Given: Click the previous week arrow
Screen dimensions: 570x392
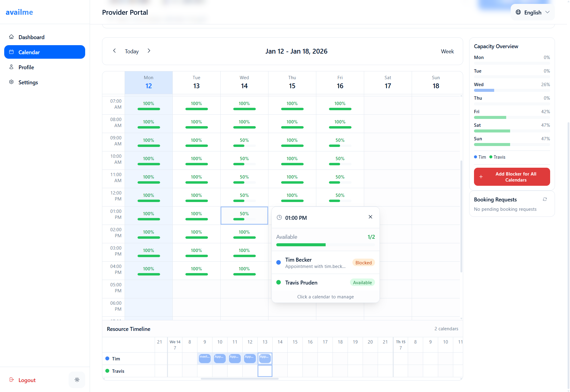Looking at the screenshot, I should click(114, 51).
